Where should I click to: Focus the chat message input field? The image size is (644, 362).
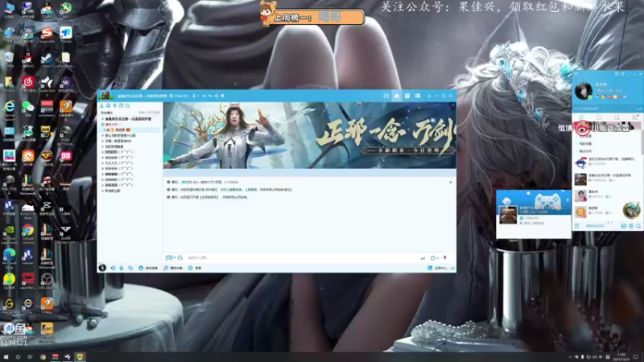tap(302, 257)
